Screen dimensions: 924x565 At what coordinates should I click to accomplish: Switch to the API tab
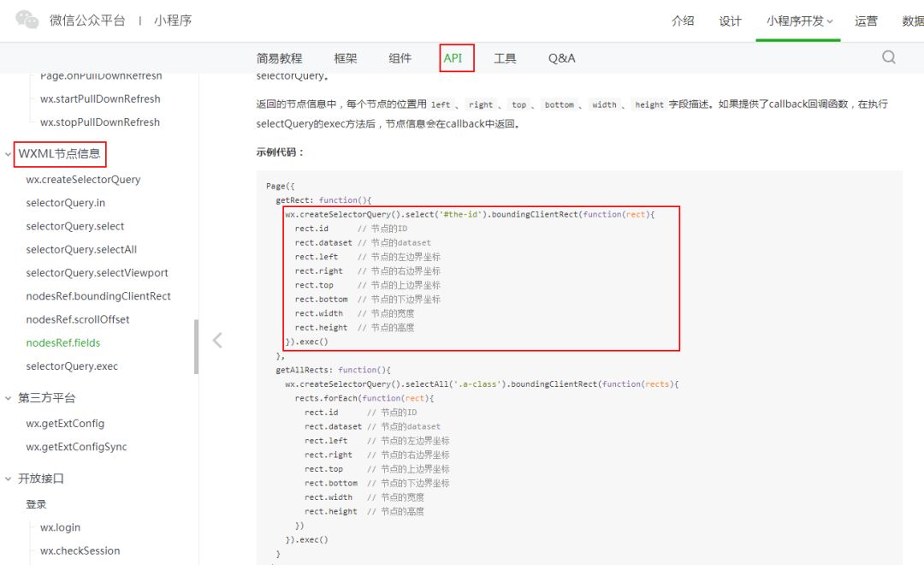[453, 58]
